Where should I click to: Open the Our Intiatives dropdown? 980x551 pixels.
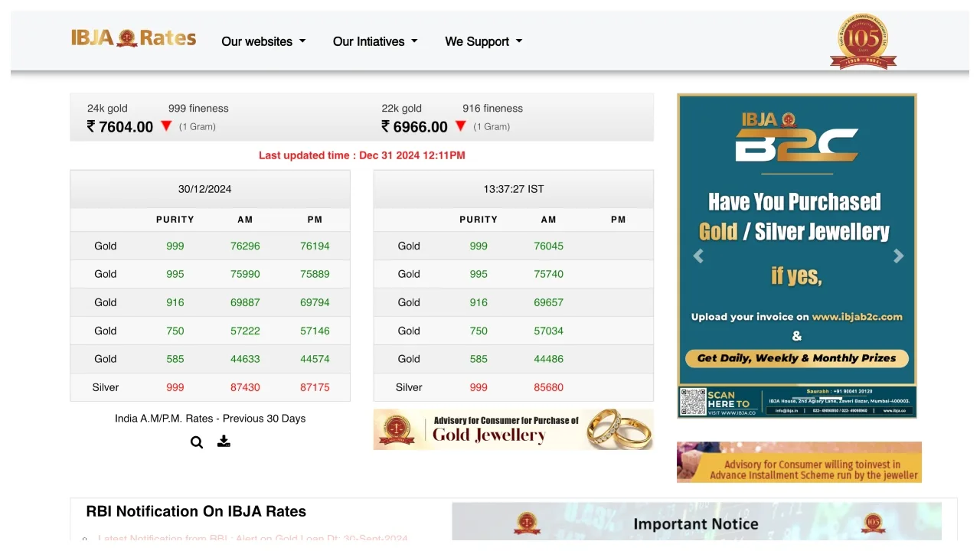point(375,41)
